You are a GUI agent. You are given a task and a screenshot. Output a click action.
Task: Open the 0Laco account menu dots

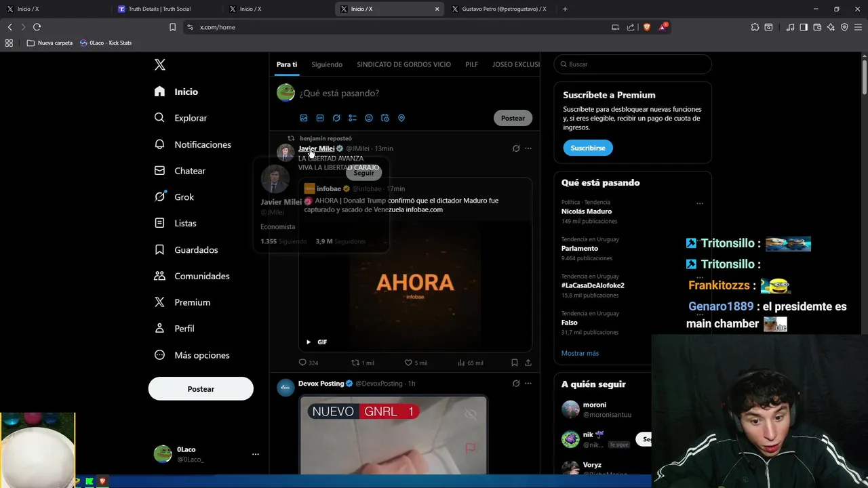coord(255,454)
